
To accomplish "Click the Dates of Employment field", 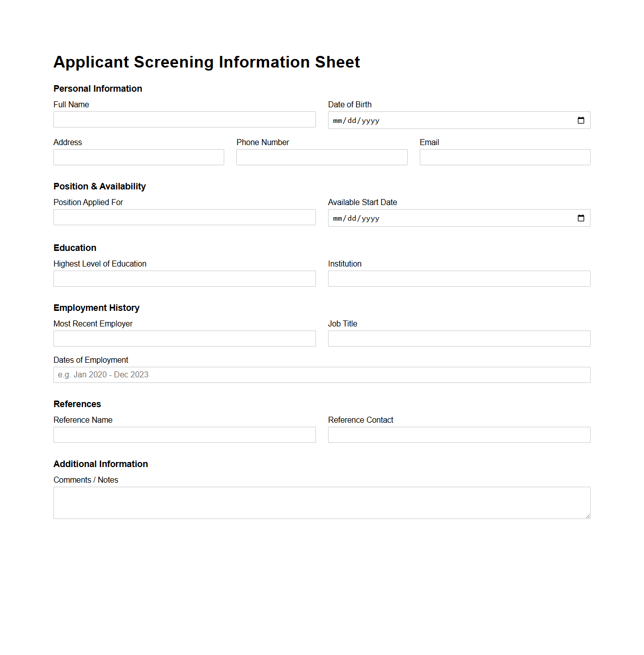I will pos(321,374).
